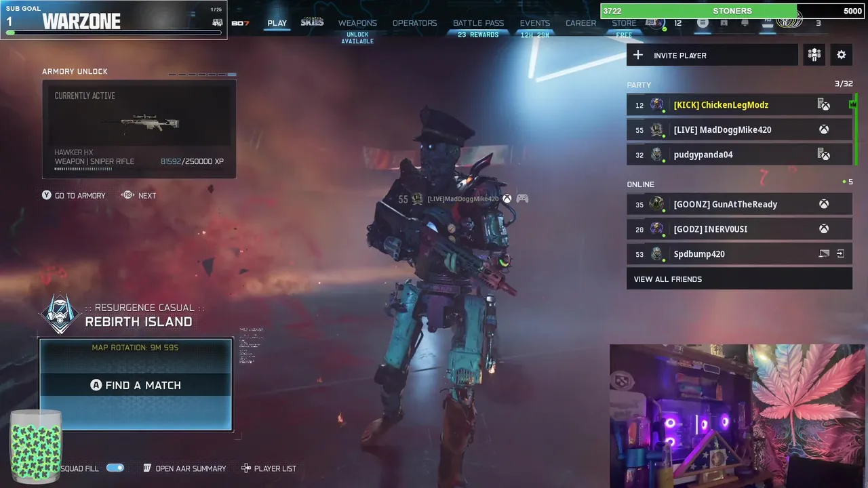Open the social settings gear icon
Viewport: 868px width, 488px height.
841,55
